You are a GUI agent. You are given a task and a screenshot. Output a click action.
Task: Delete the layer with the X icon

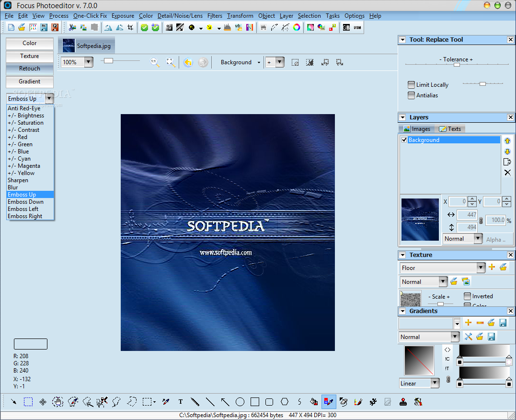tap(507, 173)
